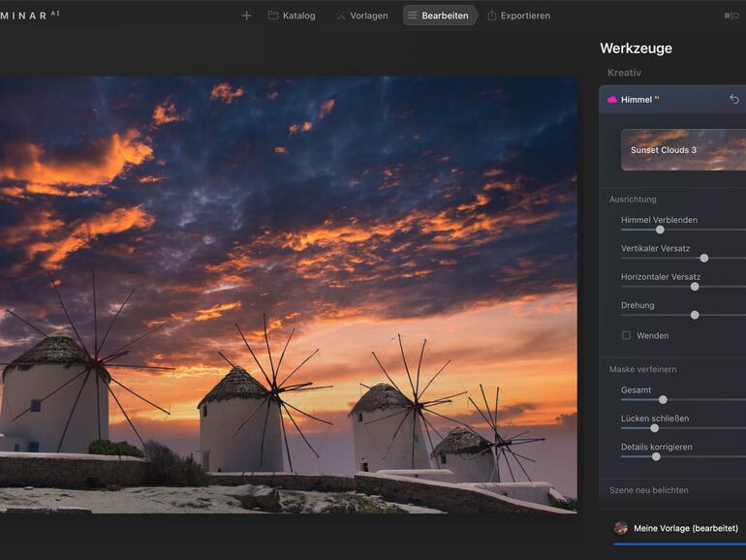Toggle the before/after compare icon
The height and width of the screenshot is (560, 746).
click(731, 16)
